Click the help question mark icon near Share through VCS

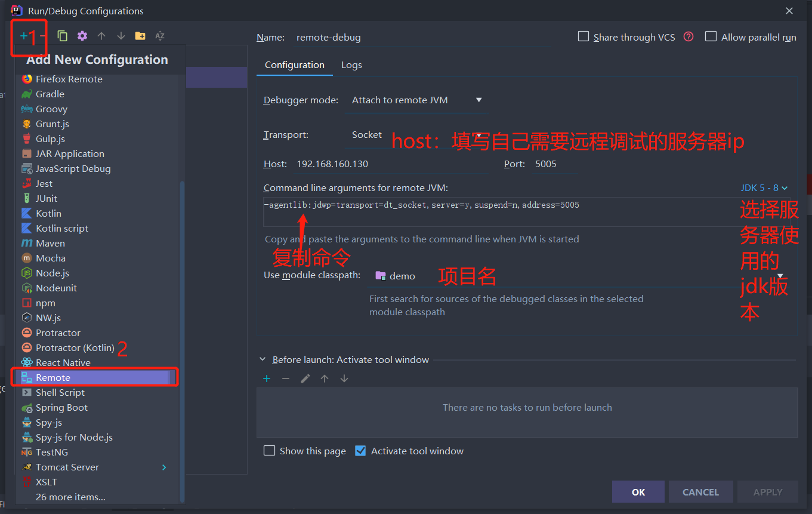click(x=688, y=37)
